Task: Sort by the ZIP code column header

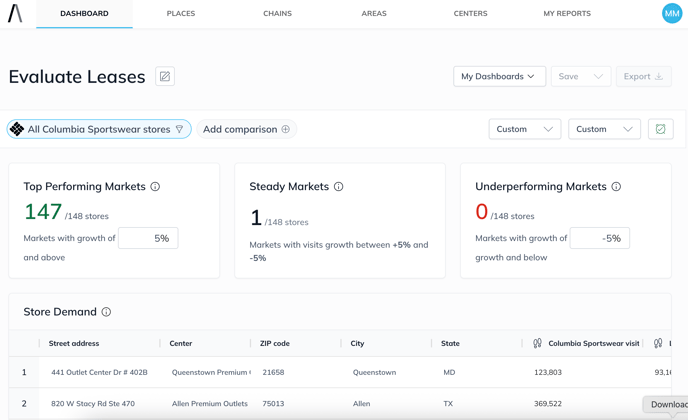Action: click(x=275, y=343)
